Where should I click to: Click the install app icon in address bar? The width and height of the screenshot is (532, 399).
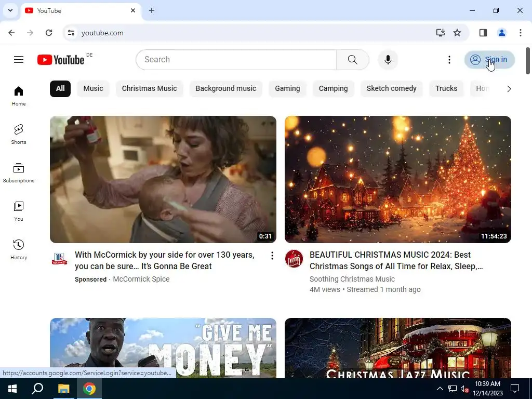tap(440, 33)
